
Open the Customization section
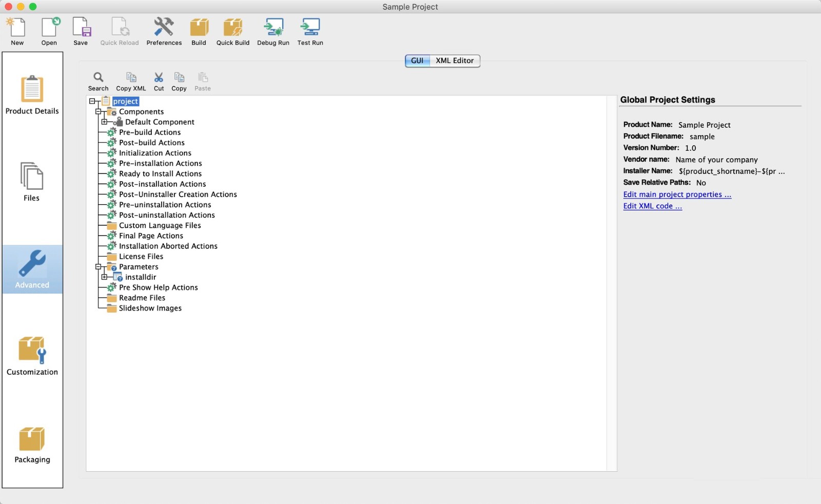coord(32,356)
